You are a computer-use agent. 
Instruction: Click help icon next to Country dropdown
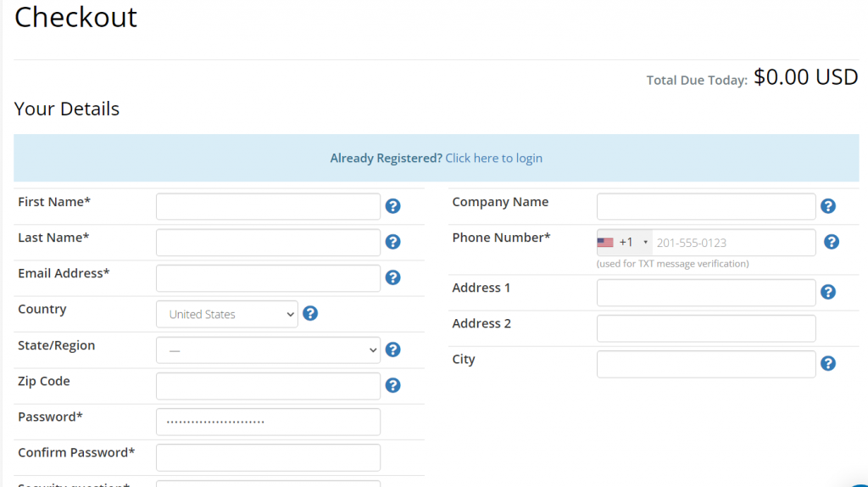click(x=310, y=314)
